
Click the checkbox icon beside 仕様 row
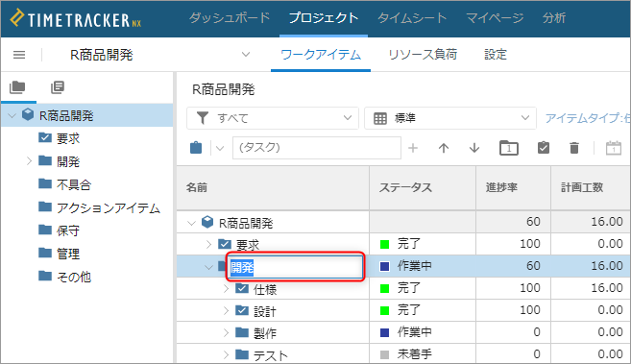(242, 288)
